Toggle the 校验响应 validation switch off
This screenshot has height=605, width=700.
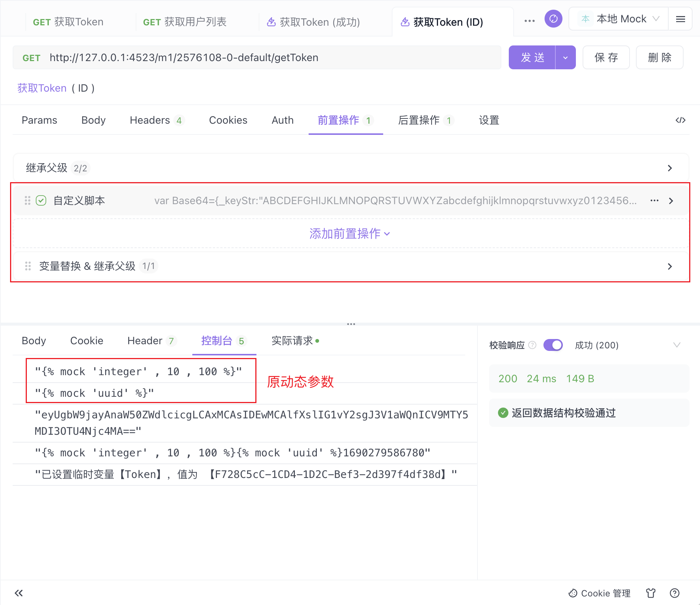pos(553,345)
